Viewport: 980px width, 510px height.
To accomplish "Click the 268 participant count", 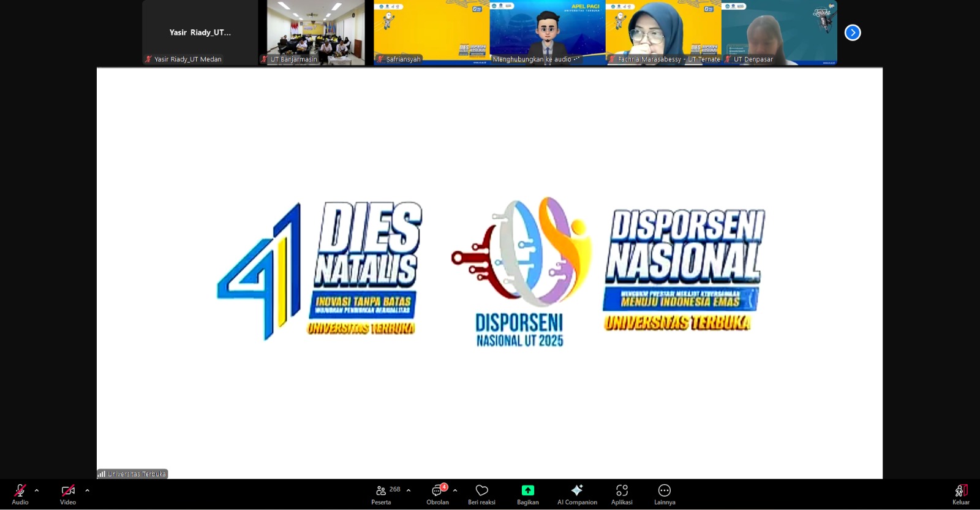I will coord(395,489).
